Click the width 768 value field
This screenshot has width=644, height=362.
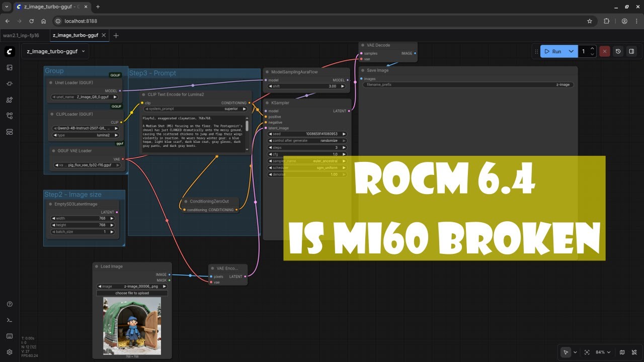click(x=84, y=218)
